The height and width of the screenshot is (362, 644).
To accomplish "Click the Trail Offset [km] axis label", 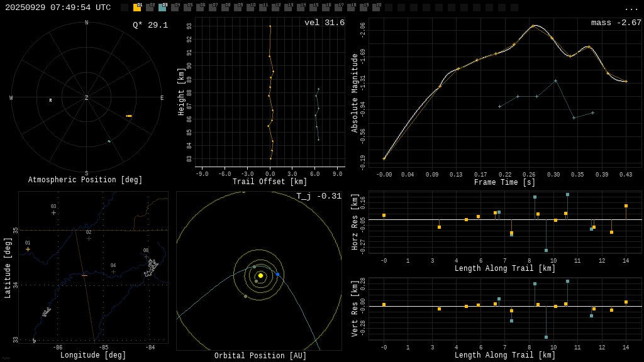I will click(x=269, y=182).
